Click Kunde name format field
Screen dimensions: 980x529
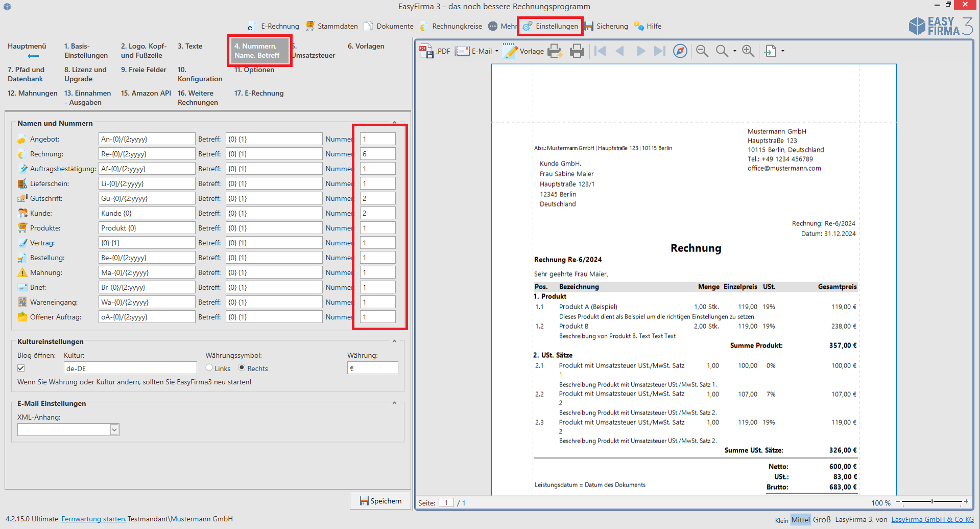coord(147,213)
